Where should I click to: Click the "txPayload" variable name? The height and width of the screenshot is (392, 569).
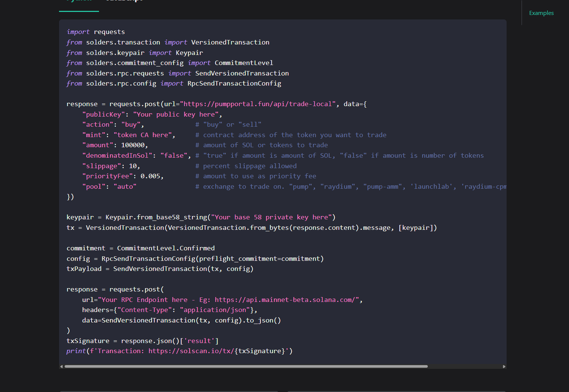click(84, 269)
